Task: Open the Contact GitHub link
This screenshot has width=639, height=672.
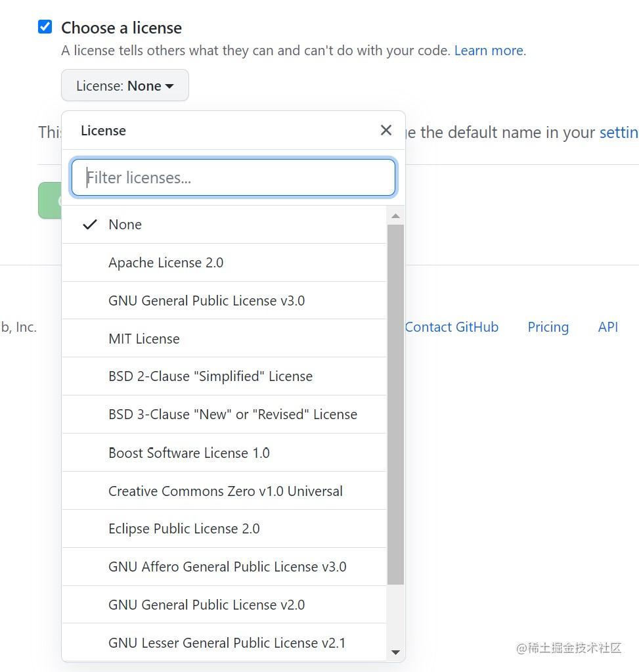Action: click(x=451, y=326)
